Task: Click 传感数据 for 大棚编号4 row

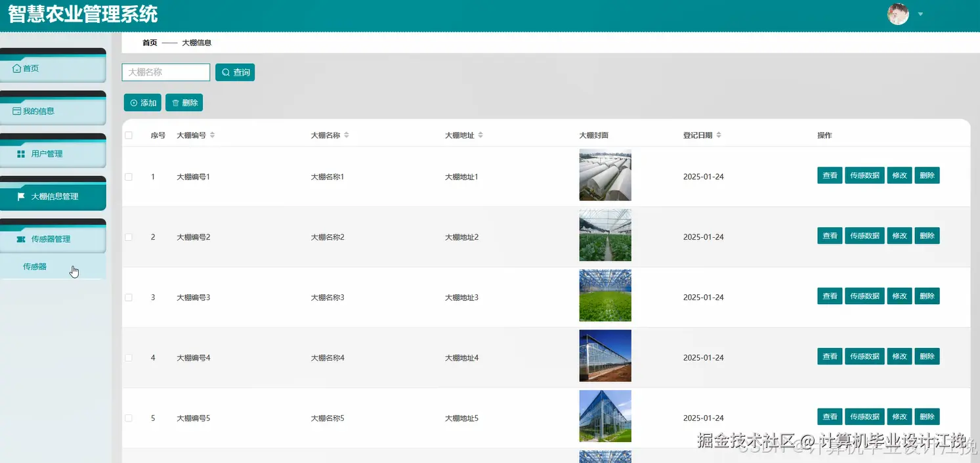Action: [864, 357]
